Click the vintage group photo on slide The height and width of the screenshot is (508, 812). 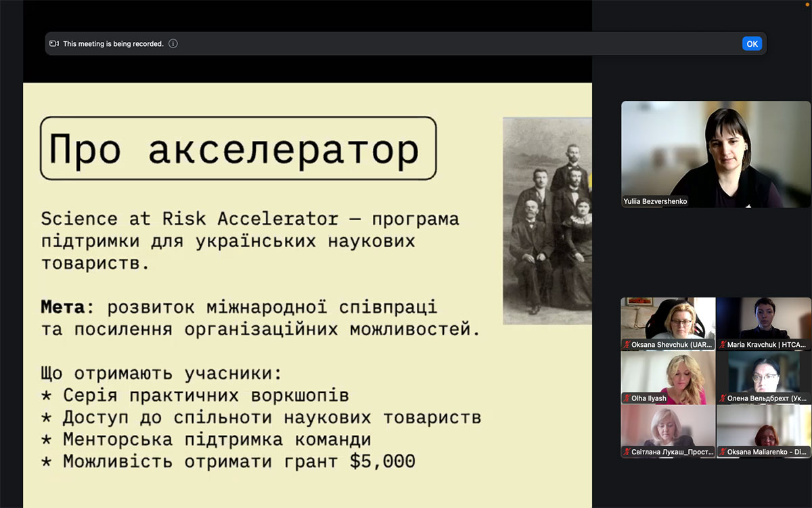547,220
